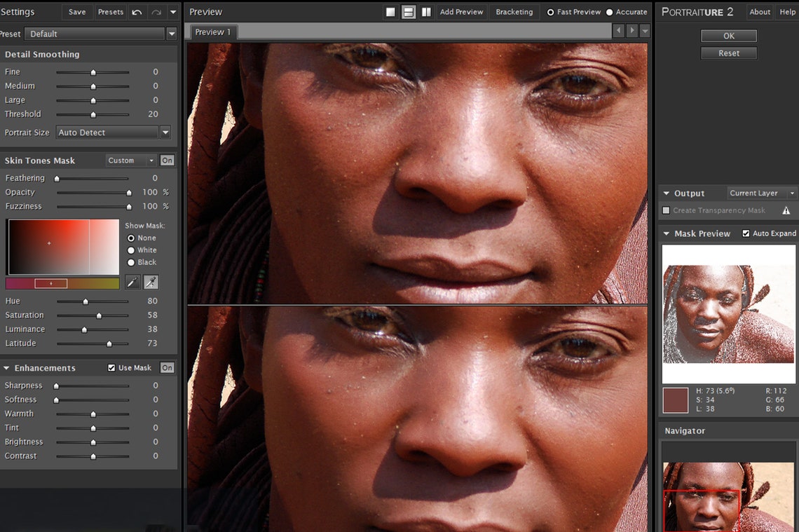Screen dimensions: 799x532
Task: Select horizontal split preview layout icon
Action: pos(408,12)
